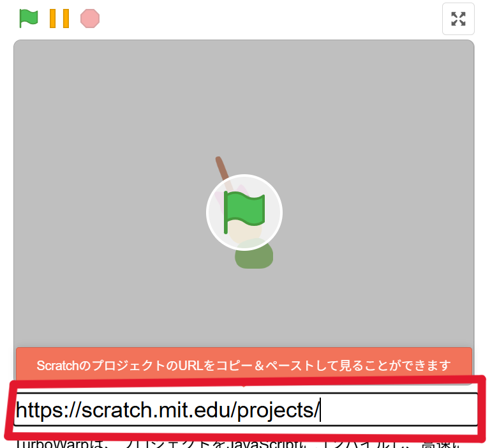Click on "projects" in the URL box
The width and height of the screenshot is (490, 448).
pyautogui.click(x=276, y=410)
